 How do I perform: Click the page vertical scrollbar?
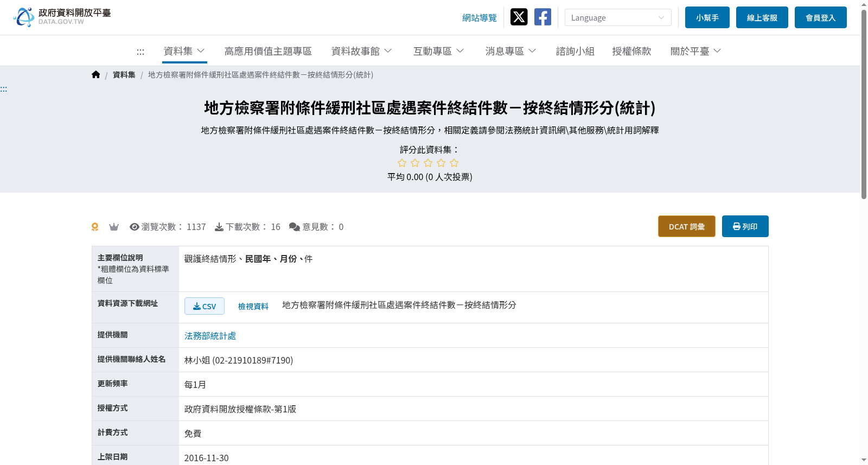864,104
